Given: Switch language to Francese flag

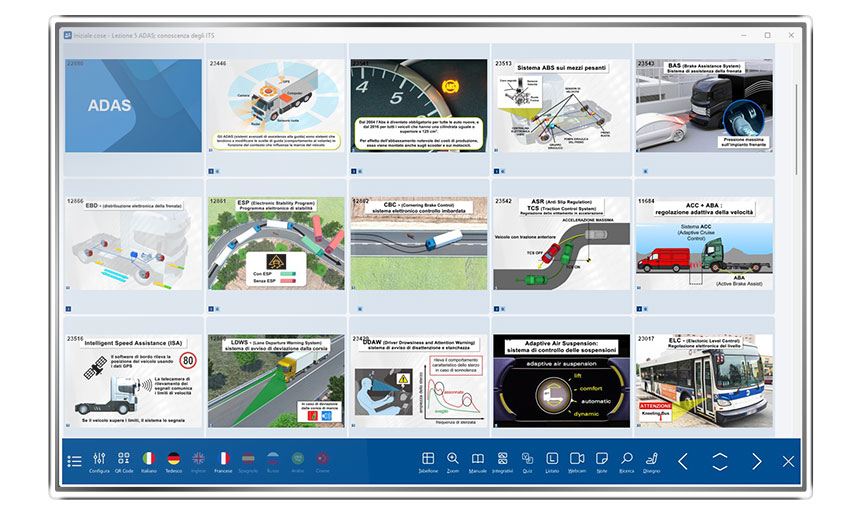Looking at the screenshot, I should click(223, 460).
